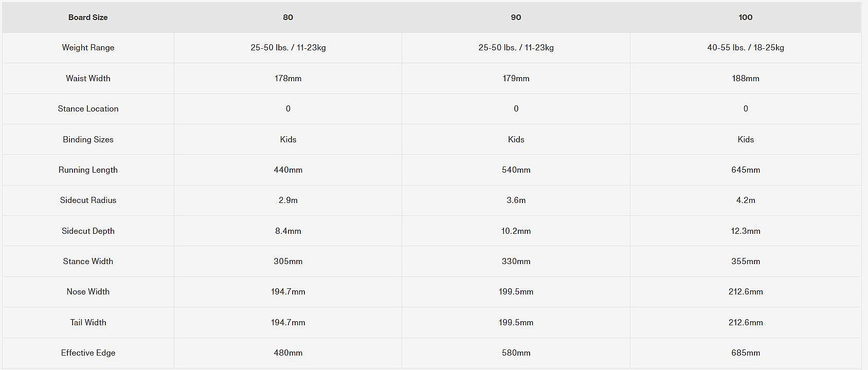The width and height of the screenshot is (868, 370).
Task: Click the Stance Location row label
Action: pyautogui.click(x=88, y=109)
